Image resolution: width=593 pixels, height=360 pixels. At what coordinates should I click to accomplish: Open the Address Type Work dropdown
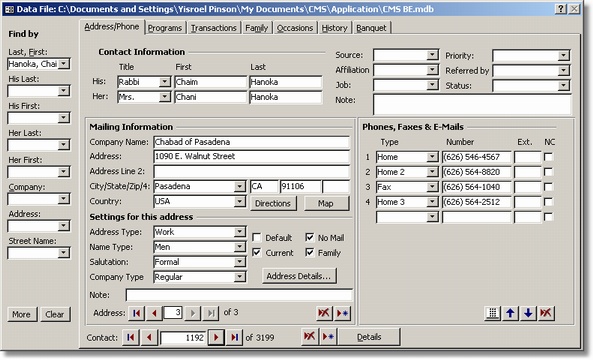pyautogui.click(x=239, y=232)
